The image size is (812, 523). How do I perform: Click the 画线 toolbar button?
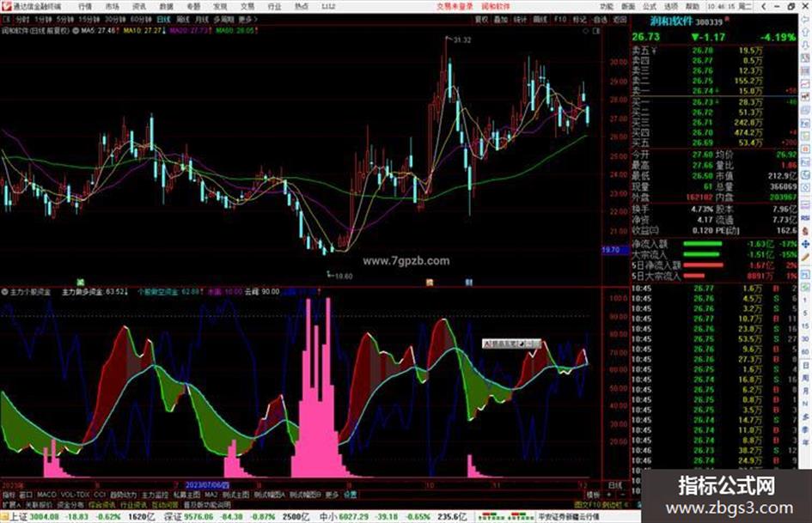(540, 19)
